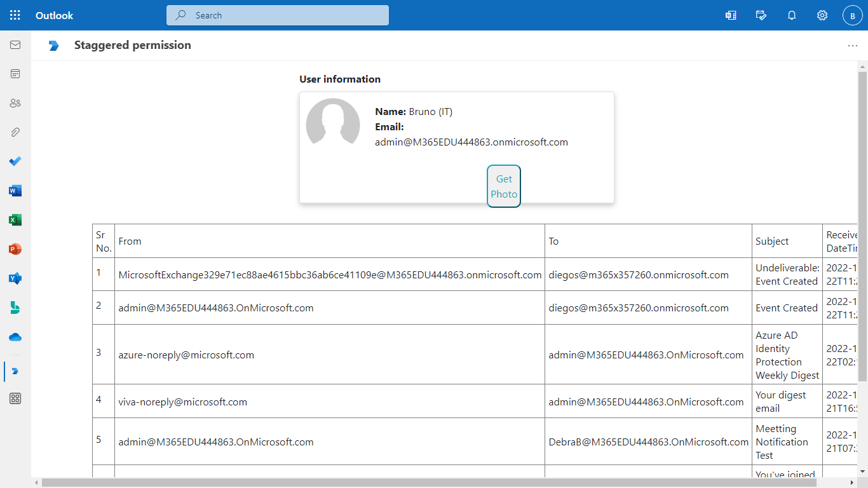Click subject Your digest email
This screenshot has width=868, height=488.
click(x=780, y=402)
